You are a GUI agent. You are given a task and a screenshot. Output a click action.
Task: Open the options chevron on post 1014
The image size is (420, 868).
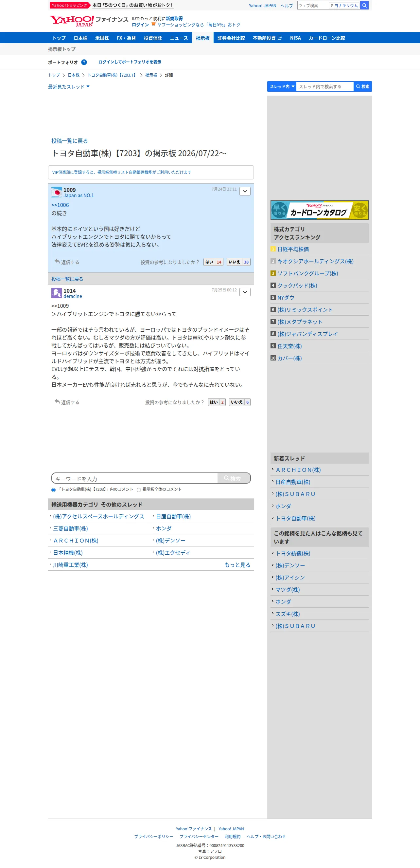pos(245,292)
